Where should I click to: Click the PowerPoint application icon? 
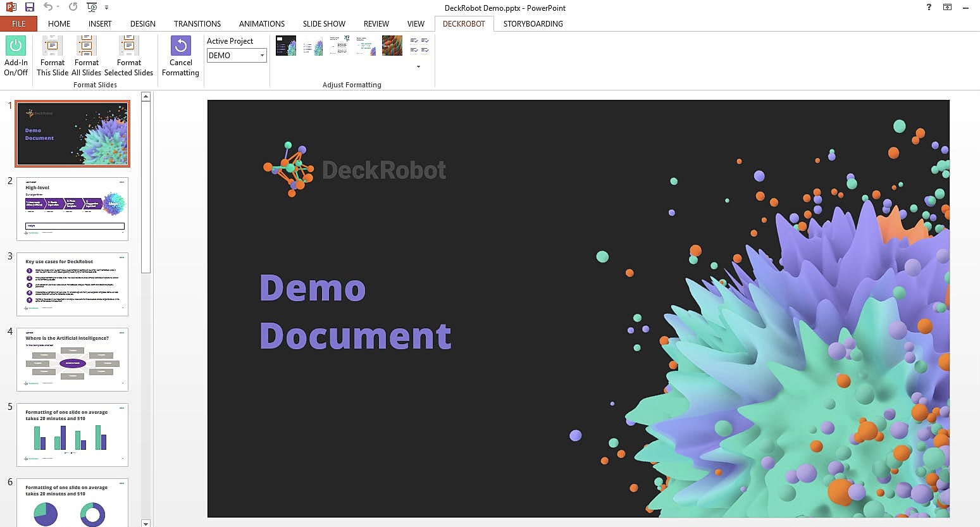pos(11,7)
